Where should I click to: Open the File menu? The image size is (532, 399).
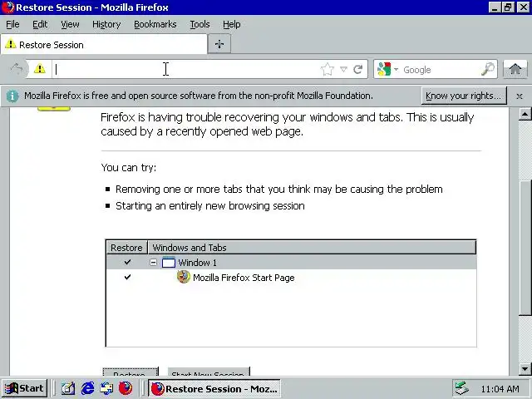click(x=12, y=24)
